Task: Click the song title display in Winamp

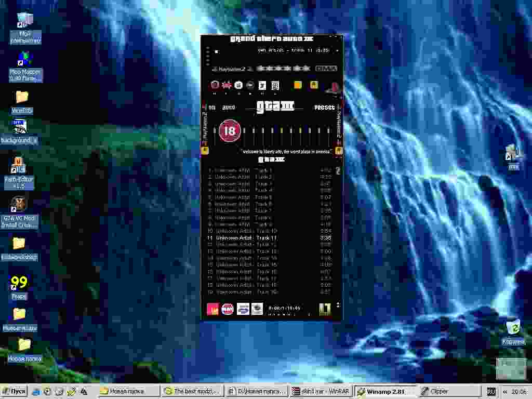Action: click(293, 50)
